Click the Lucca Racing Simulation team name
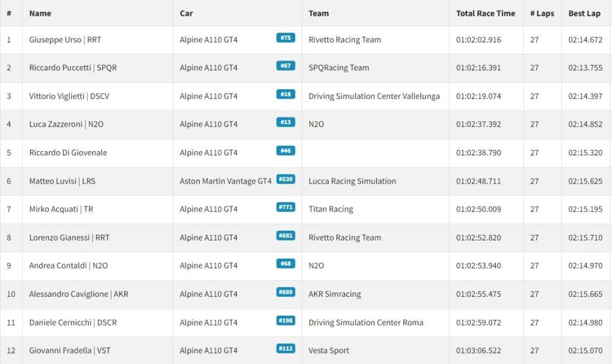Image resolution: width=612 pixels, height=364 pixels. [x=352, y=181]
